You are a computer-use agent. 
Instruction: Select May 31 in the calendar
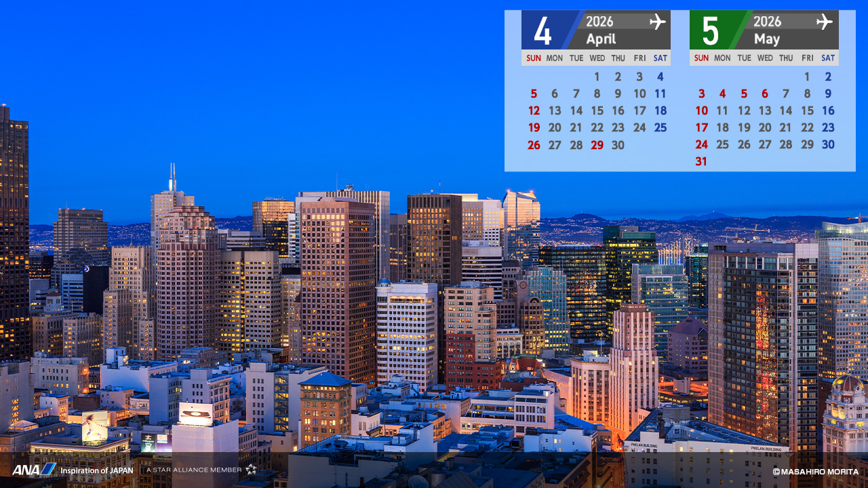(x=701, y=161)
